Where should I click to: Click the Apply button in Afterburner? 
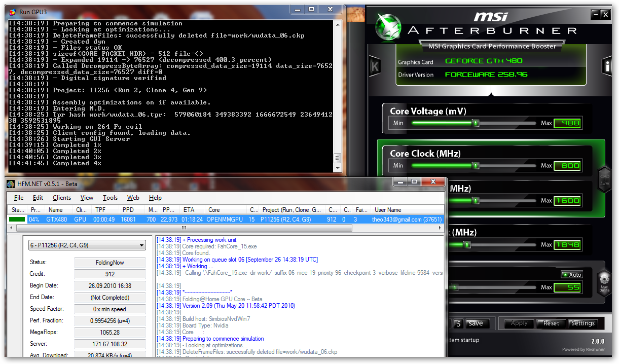pos(519,323)
